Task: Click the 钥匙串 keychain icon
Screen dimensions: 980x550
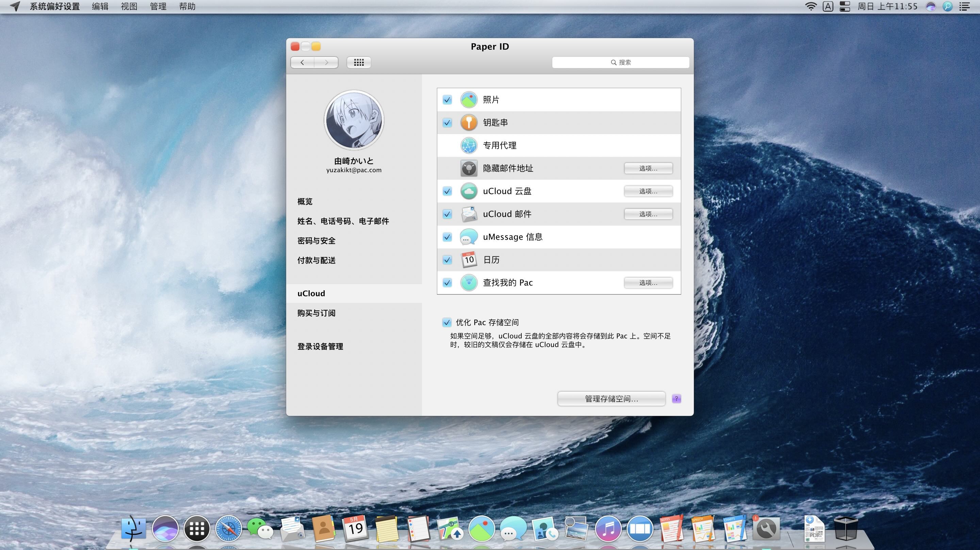Action: [469, 123]
